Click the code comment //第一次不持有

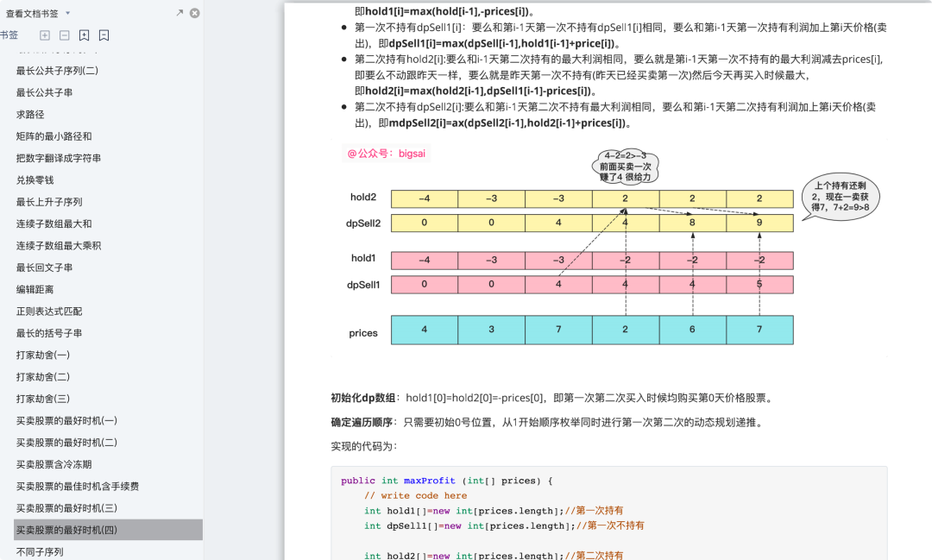[x=610, y=525]
